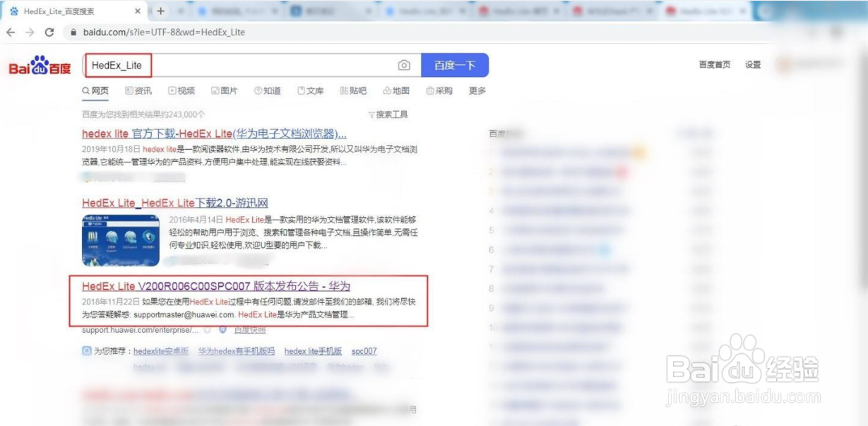
Task: Open a new tab with plus icon
Action: pos(160,11)
